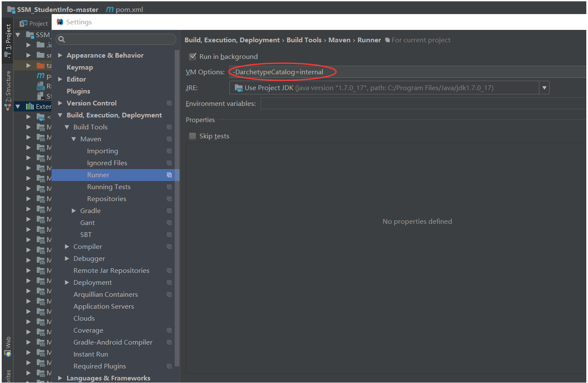The height and width of the screenshot is (383, 588).
Task: Click the Runner breadcrumb label
Action: coord(369,40)
